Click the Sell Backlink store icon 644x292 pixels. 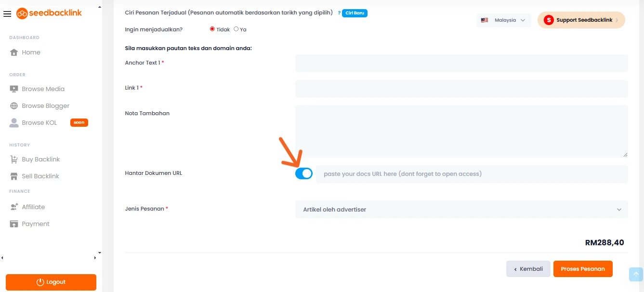(x=14, y=176)
